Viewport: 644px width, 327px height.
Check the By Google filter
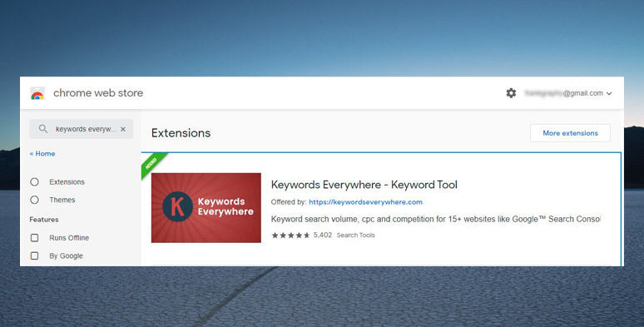point(34,256)
